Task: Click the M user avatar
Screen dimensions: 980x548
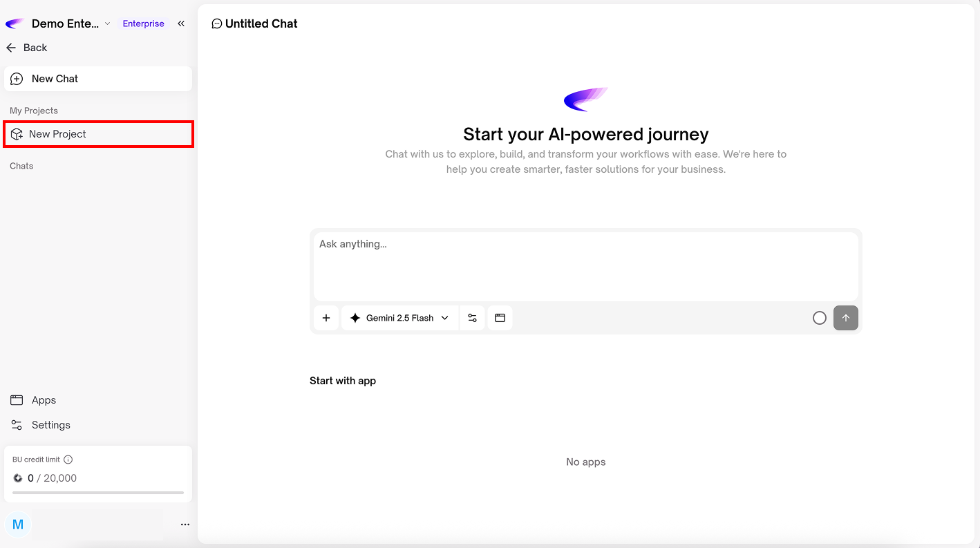Action: click(x=18, y=525)
